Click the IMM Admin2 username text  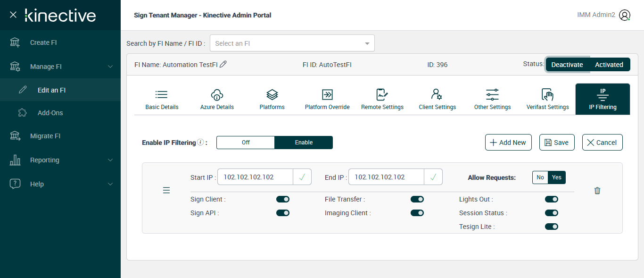pyautogui.click(x=596, y=15)
